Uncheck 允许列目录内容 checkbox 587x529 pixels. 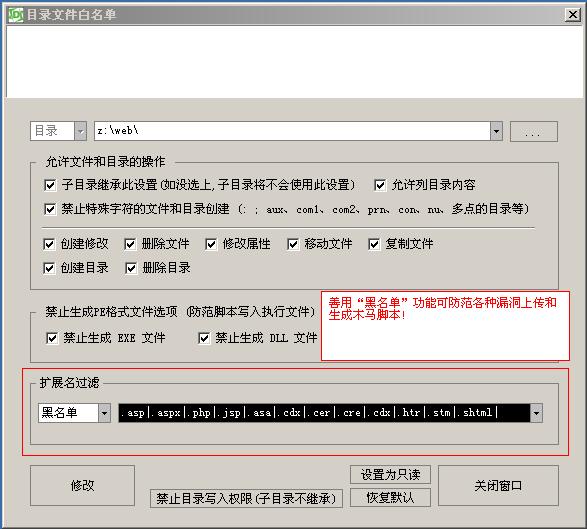[380, 185]
